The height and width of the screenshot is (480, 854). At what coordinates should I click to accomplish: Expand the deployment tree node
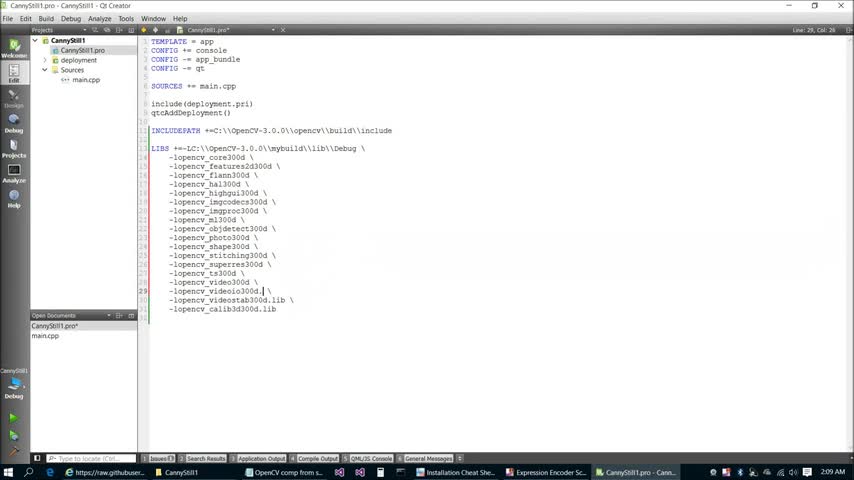(45, 60)
